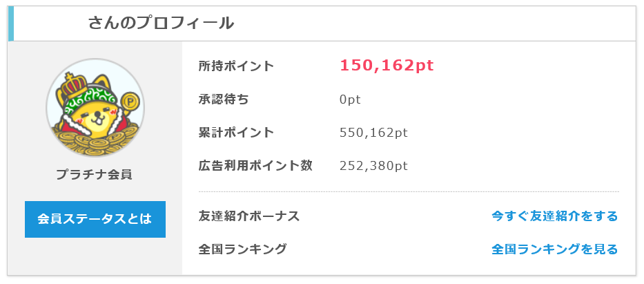Open the 全国ランキングを見る link

point(554,249)
